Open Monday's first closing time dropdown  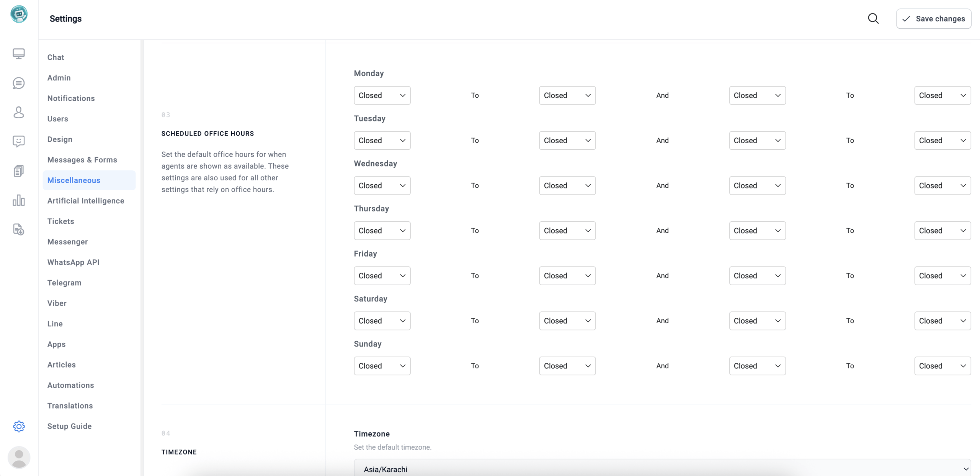tap(567, 95)
